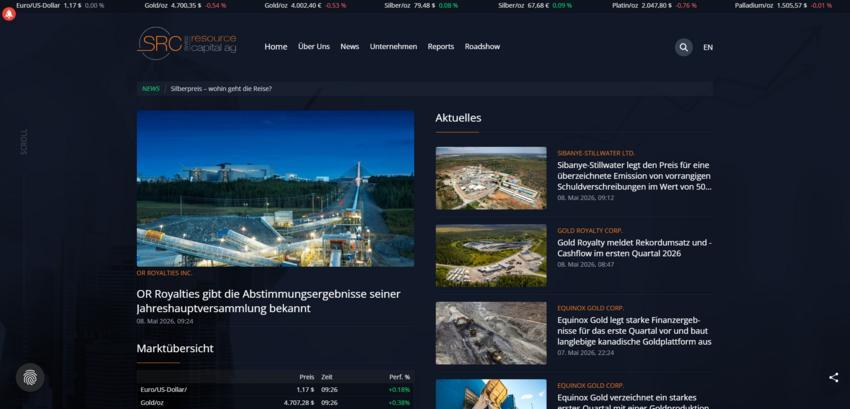The width and height of the screenshot is (850, 409).
Task: Open Sibanye-Stillwater Schuldverschreibungen headline
Action: click(x=634, y=176)
